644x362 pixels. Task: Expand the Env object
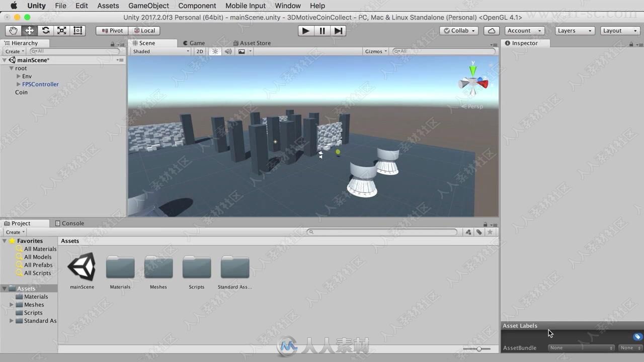point(19,76)
